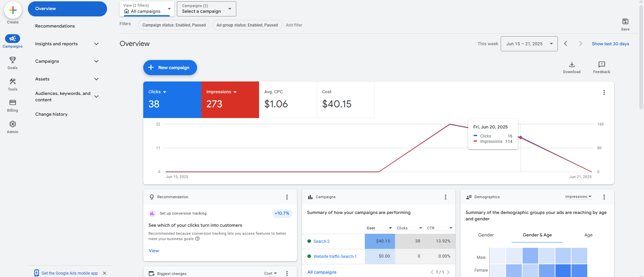Open CTR column dropdown in Campaigns card

coord(440,228)
